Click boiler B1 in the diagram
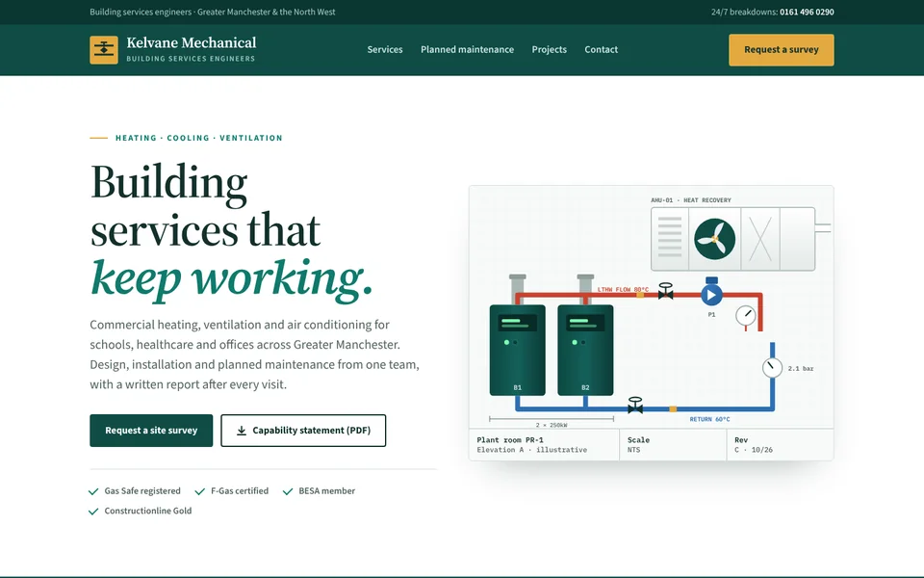This screenshot has height=578, width=924. click(518, 350)
